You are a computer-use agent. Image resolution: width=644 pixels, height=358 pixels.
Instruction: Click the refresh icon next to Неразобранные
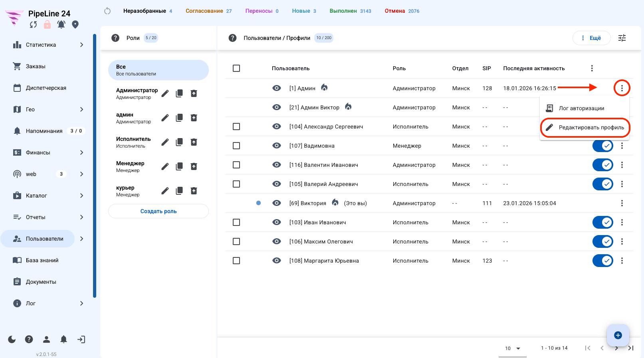tap(107, 11)
